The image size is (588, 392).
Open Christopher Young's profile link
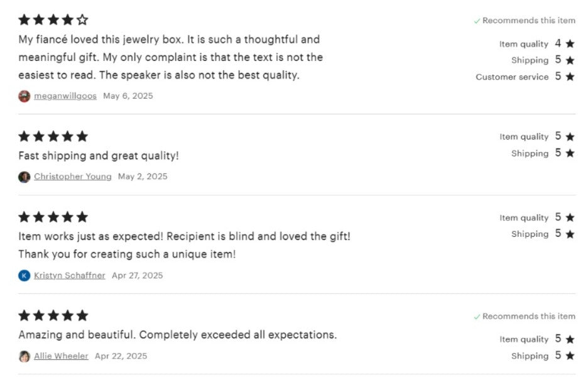73,177
